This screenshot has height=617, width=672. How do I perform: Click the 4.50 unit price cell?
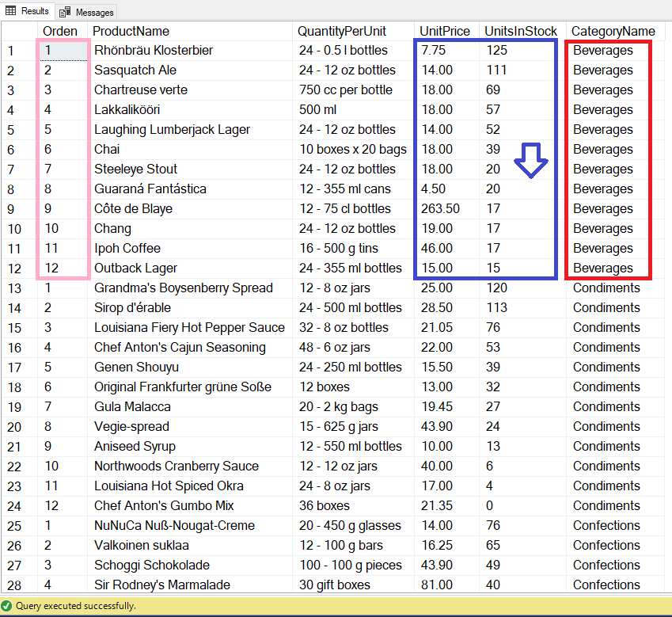[x=447, y=189]
